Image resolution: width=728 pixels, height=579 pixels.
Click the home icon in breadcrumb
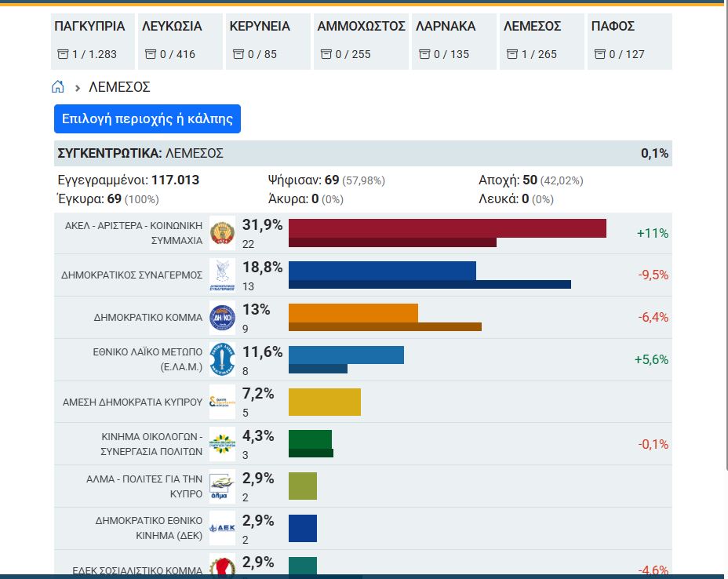(x=57, y=87)
